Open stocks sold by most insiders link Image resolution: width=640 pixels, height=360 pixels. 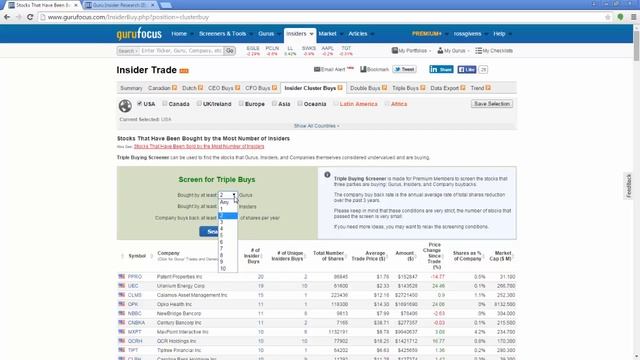click(199, 146)
